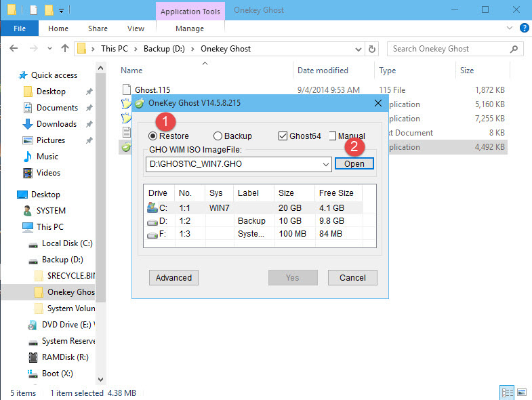Open Boot (X:) in the sidebar
The width and height of the screenshot is (532, 400).
tap(57, 374)
